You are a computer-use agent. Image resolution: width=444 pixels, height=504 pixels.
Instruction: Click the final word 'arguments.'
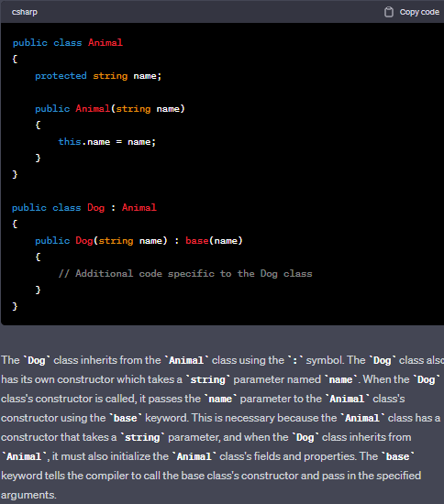(28, 495)
